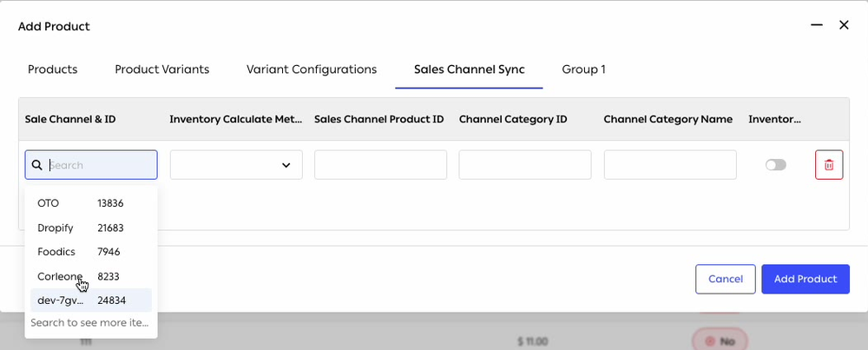
Task: Click the No badge in background table
Action: coord(720,341)
